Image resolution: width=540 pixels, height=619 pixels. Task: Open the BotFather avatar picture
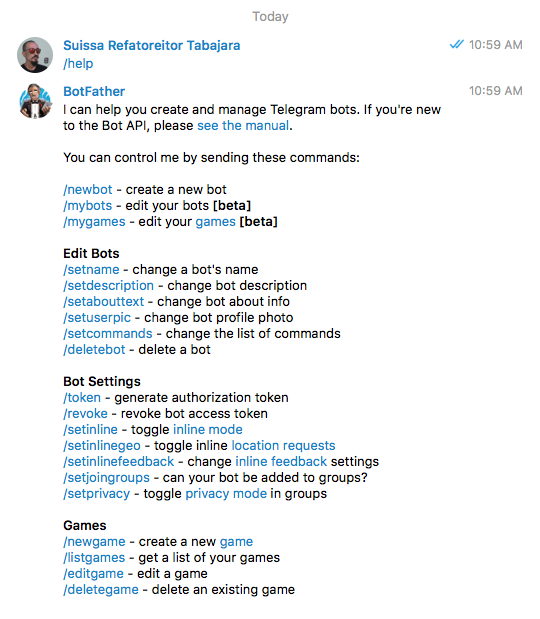coord(35,101)
